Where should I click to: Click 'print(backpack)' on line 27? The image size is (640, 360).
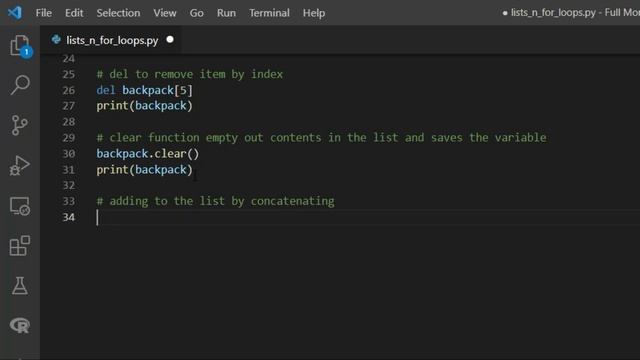pyautogui.click(x=144, y=106)
